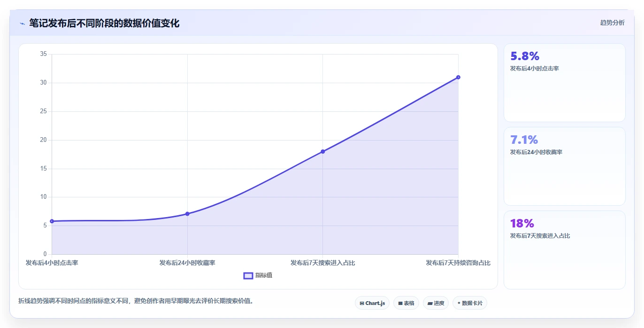Click x-axis label 发布后7天搜索进入占比
644x328 pixels.
click(323, 263)
